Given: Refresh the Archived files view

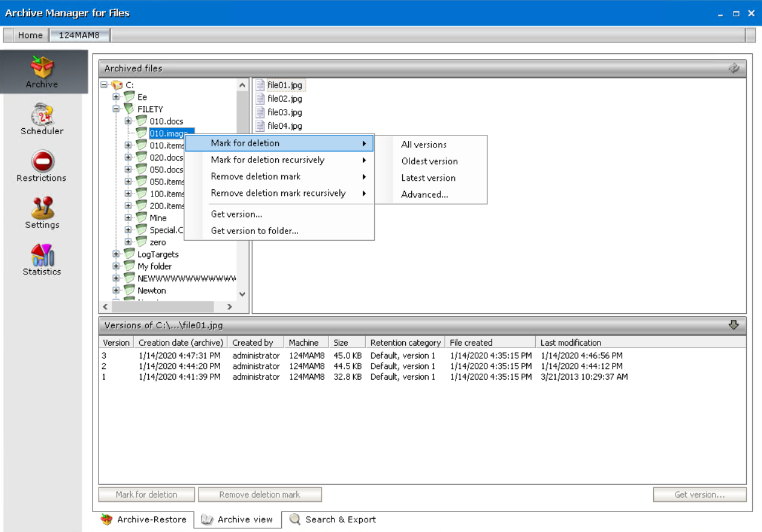Looking at the screenshot, I should coord(734,68).
